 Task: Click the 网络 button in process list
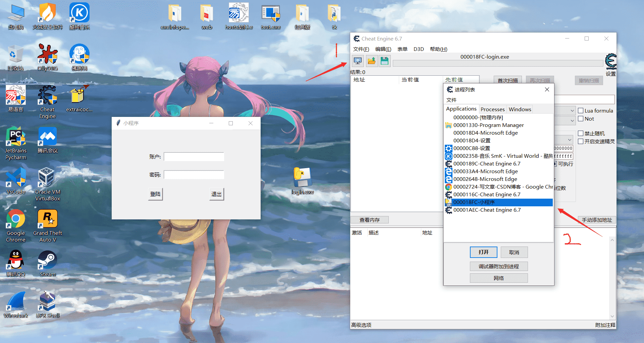click(x=499, y=278)
